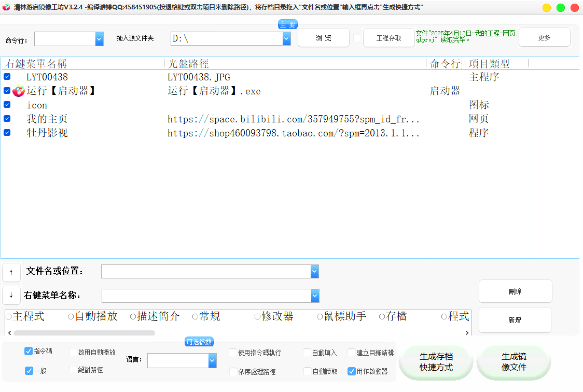
Task: Enable the 自動填入 checkbox
Action: pos(307,353)
